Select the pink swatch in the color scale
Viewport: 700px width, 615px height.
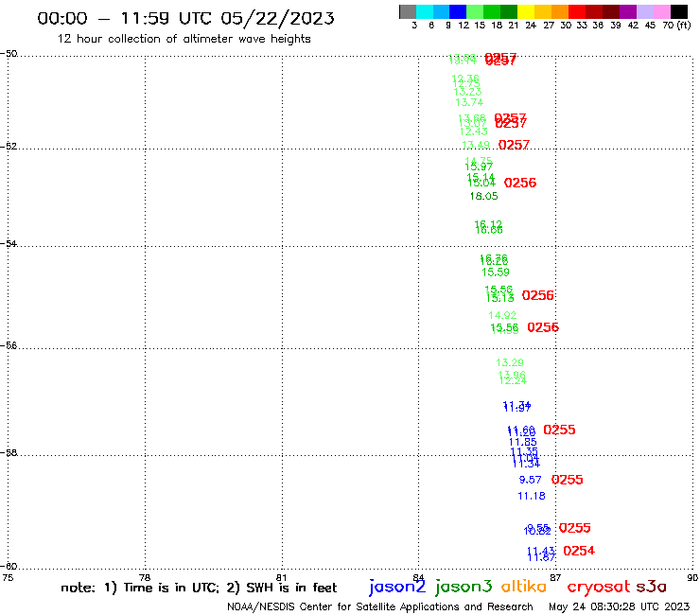tap(661, 11)
